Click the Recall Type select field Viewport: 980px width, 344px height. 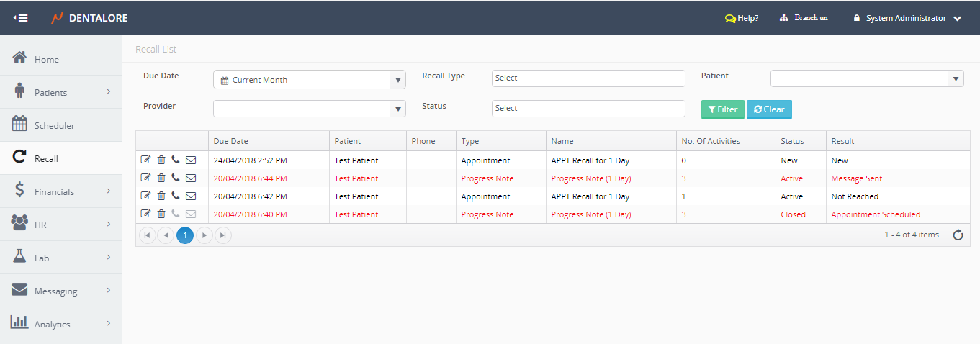coord(588,78)
